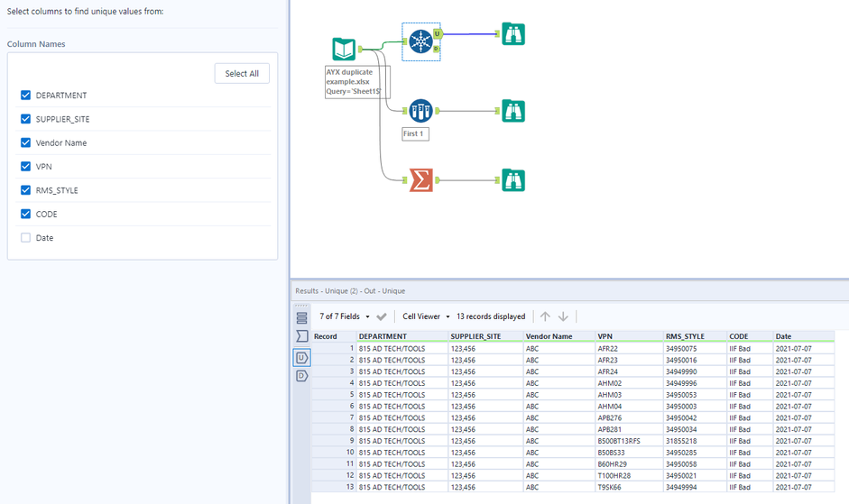Show the U output anchor results

pos(301,357)
